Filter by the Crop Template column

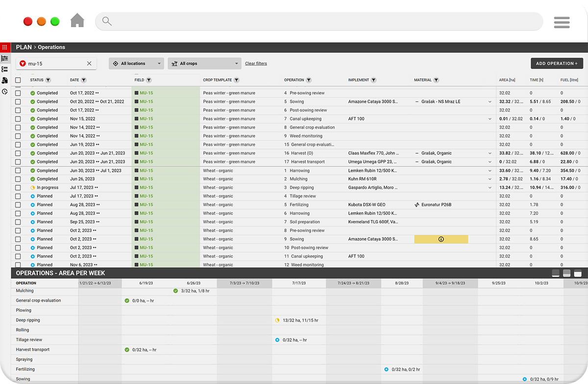point(237,80)
